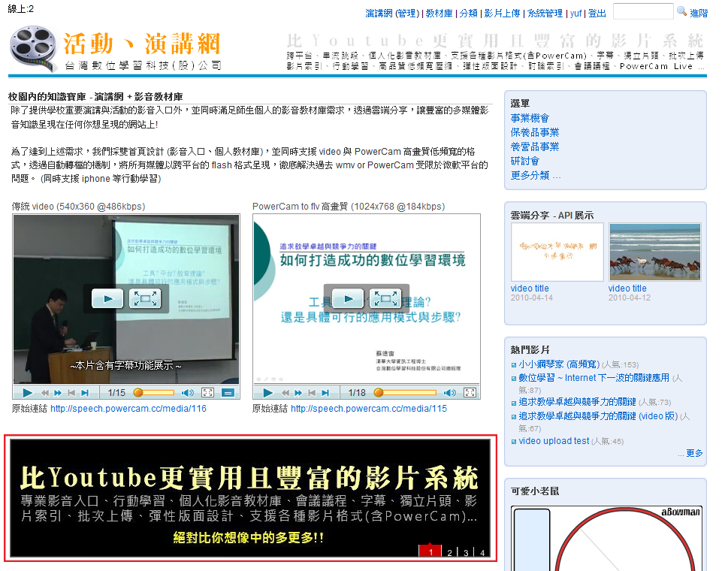Click fast-forward icon in left video player
The height and width of the screenshot is (571, 728).
coord(57,392)
